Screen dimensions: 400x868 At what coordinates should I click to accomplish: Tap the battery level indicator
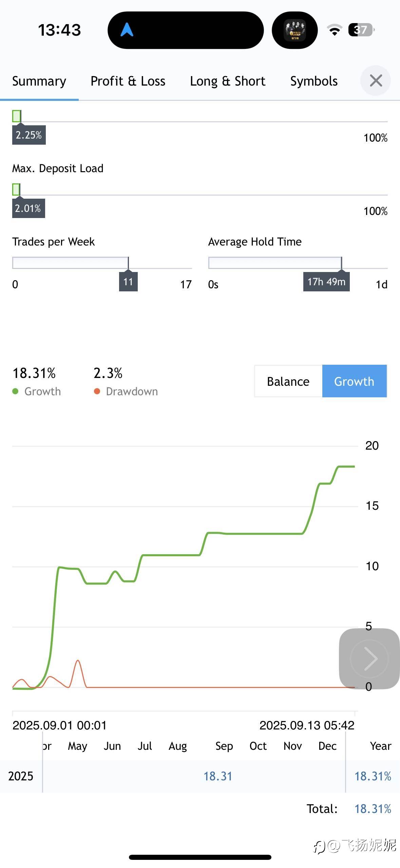[361, 30]
